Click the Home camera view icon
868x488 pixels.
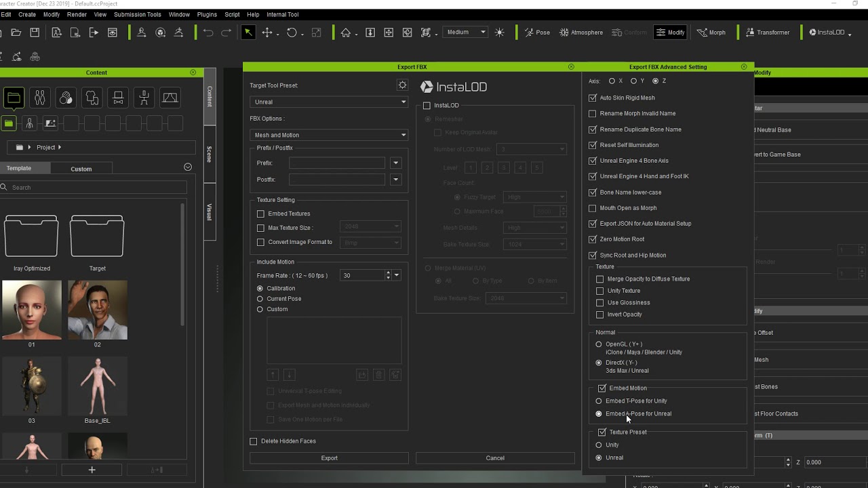point(346,32)
